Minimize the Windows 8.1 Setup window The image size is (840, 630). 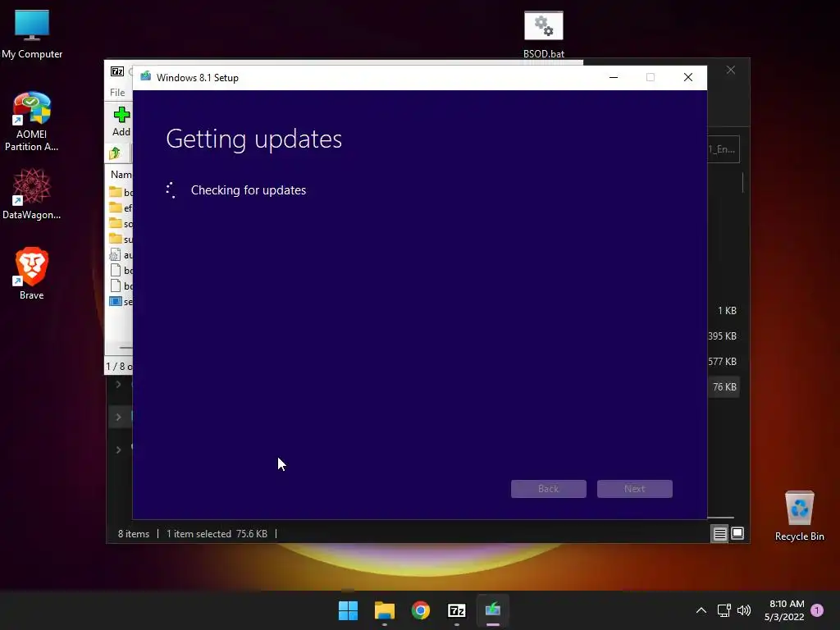[x=614, y=77]
